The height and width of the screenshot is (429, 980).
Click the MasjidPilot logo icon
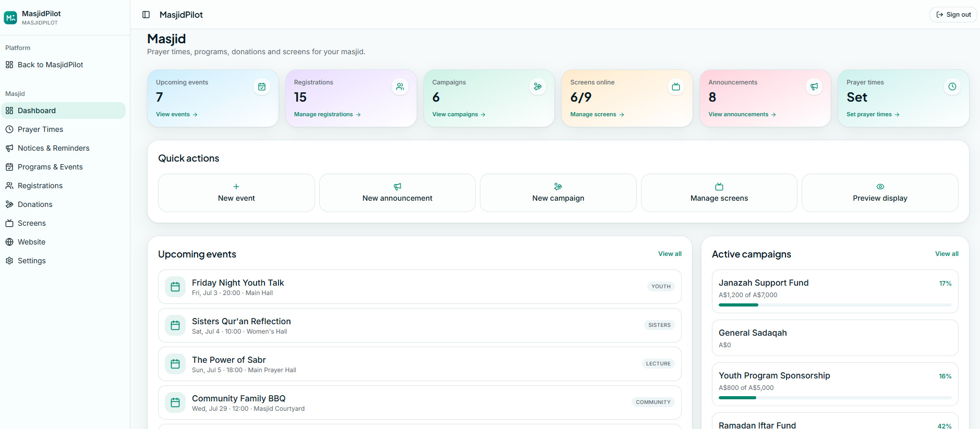click(x=10, y=18)
